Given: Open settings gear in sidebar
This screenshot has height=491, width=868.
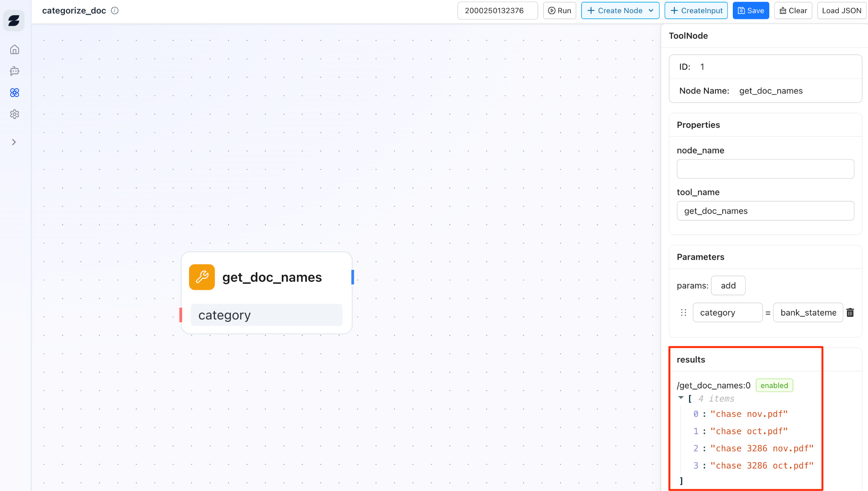Looking at the screenshot, I should (14, 114).
